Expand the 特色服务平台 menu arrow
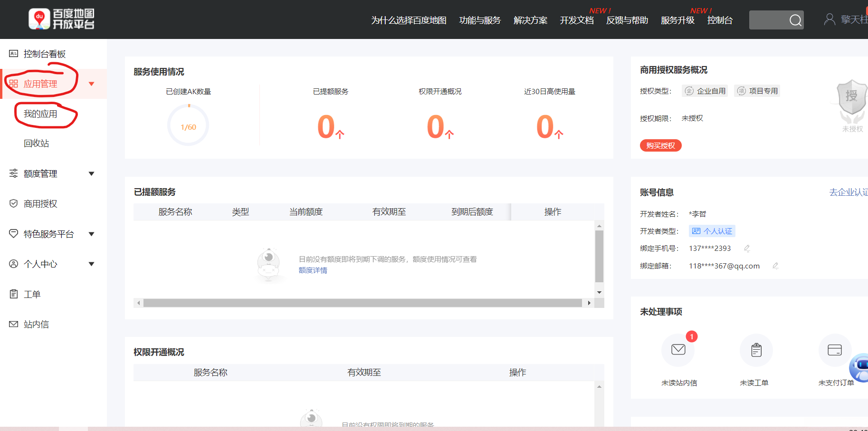Screen dimensions: 868x431 (92, 234)
